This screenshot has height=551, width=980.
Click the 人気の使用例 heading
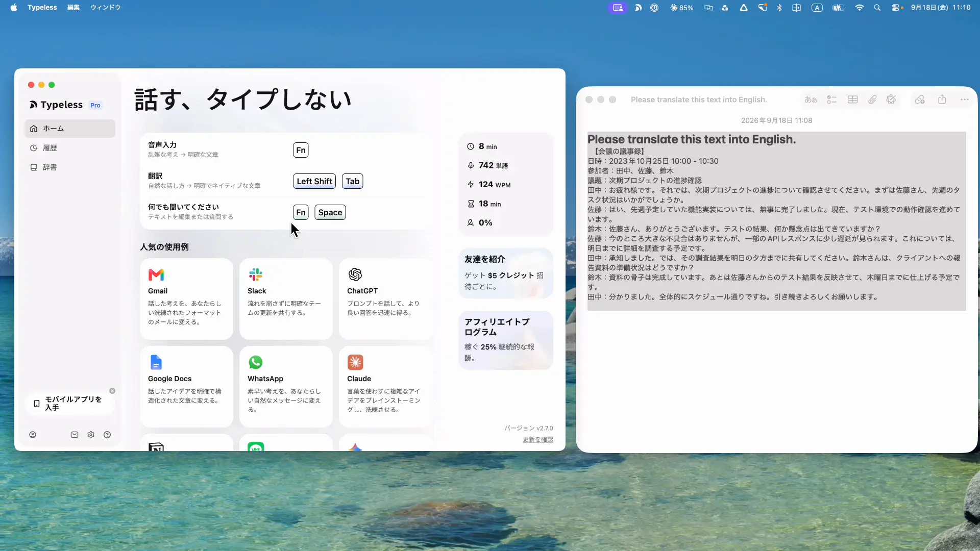(x=164, y=247)
